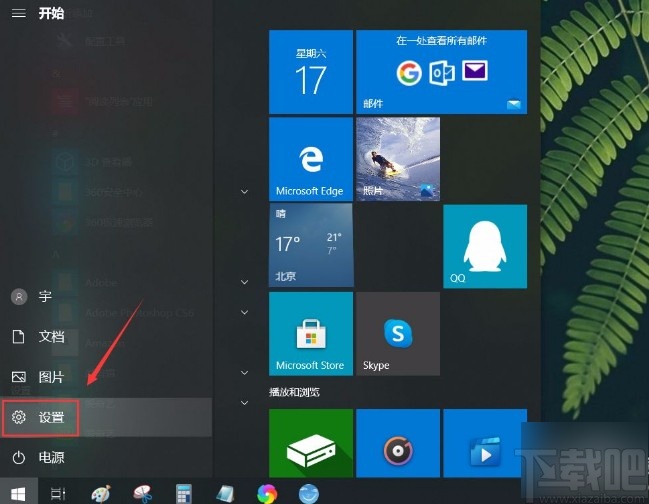
Task: Open the Microsoft Store tile
Action: (311, 334)
